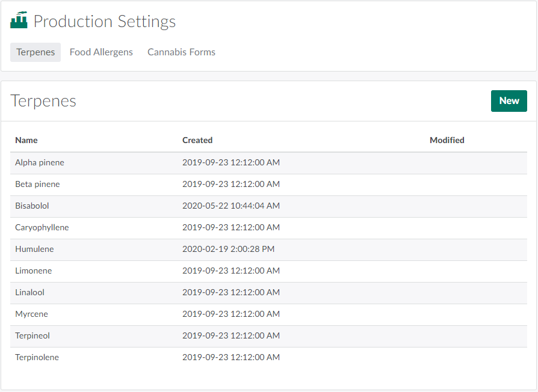This screenshot has width=538, height=392.
Task: Switch to the Terpenes tab
Action: [x=36, y=52]
